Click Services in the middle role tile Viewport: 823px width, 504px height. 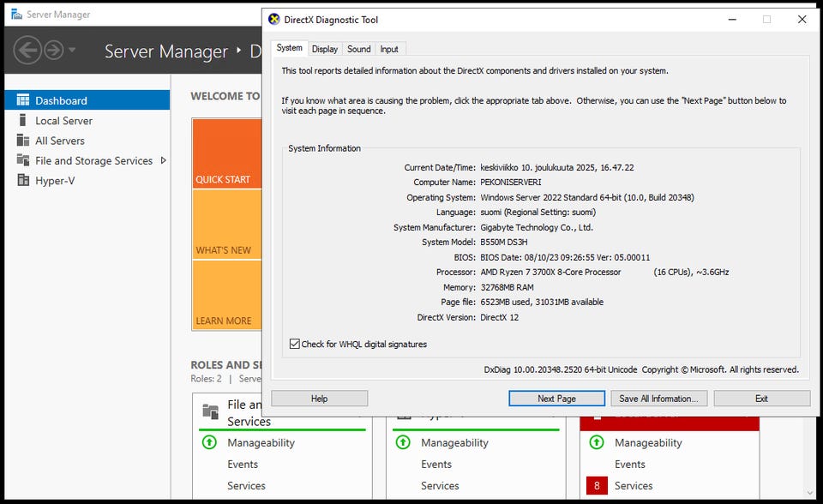click(440, 486)
